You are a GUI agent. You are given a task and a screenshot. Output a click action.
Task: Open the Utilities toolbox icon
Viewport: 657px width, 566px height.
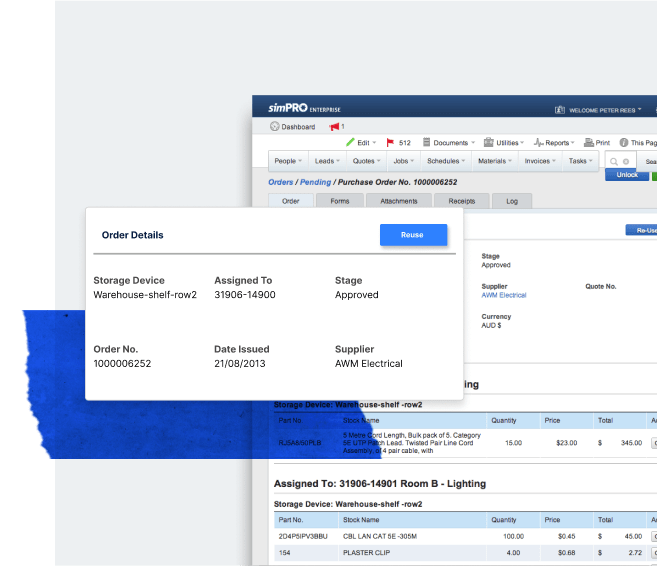point(489,142)
